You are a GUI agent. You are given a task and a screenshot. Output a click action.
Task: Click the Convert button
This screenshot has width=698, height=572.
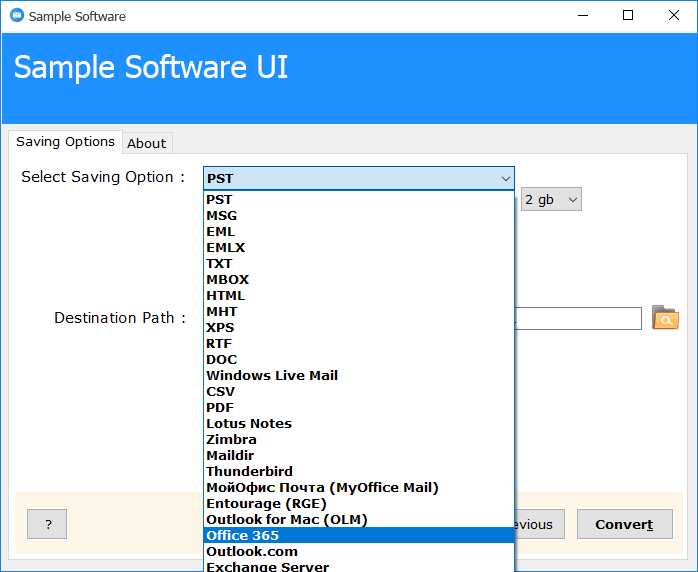625,524
